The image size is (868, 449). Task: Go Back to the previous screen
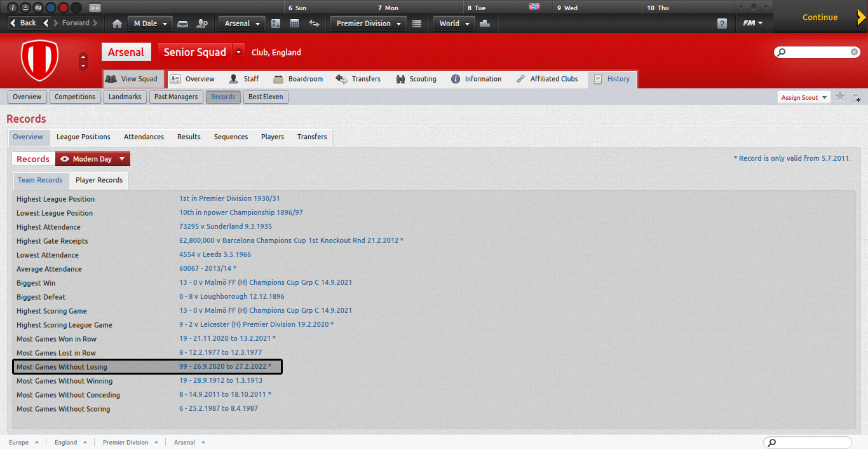pos(24,23)
